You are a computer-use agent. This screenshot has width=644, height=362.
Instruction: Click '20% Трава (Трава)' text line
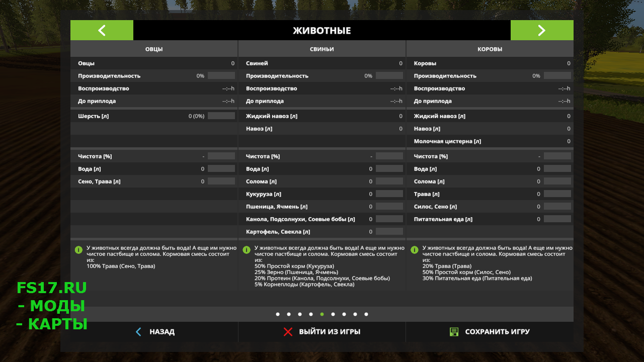coord(447,266)
